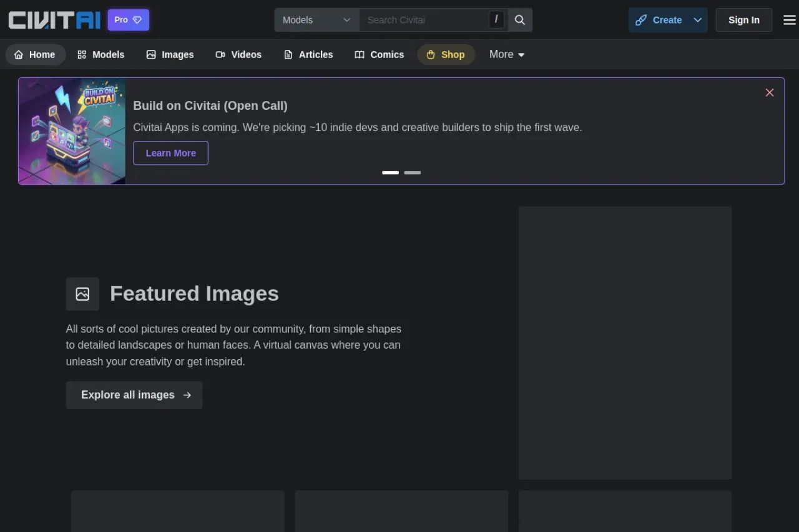The width and height of the screenshot is (799, 532).
Task: Click the Build on Civitai (Open Call) title
Action: tap(210, 105)
